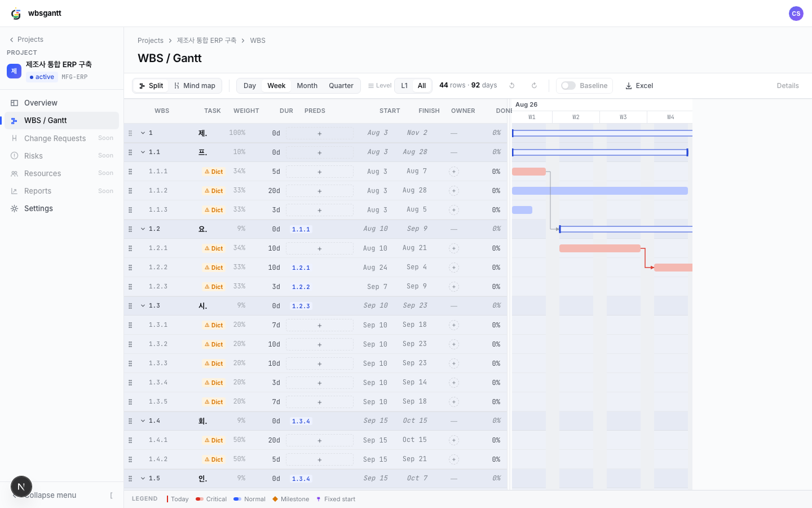Collapse the sidebar menu
812x508 pixels.
click(61, 495)
